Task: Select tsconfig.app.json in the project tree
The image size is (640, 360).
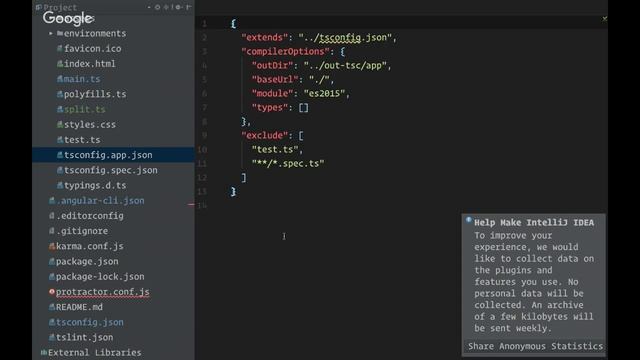Action: click(x=113, y=155)
